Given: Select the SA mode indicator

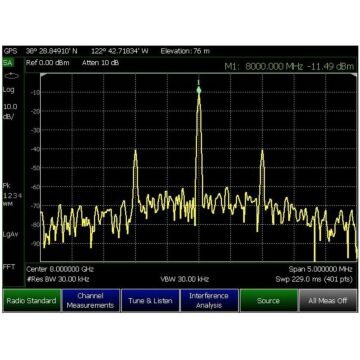Looking at the screenshot, I should coord(7,63).
